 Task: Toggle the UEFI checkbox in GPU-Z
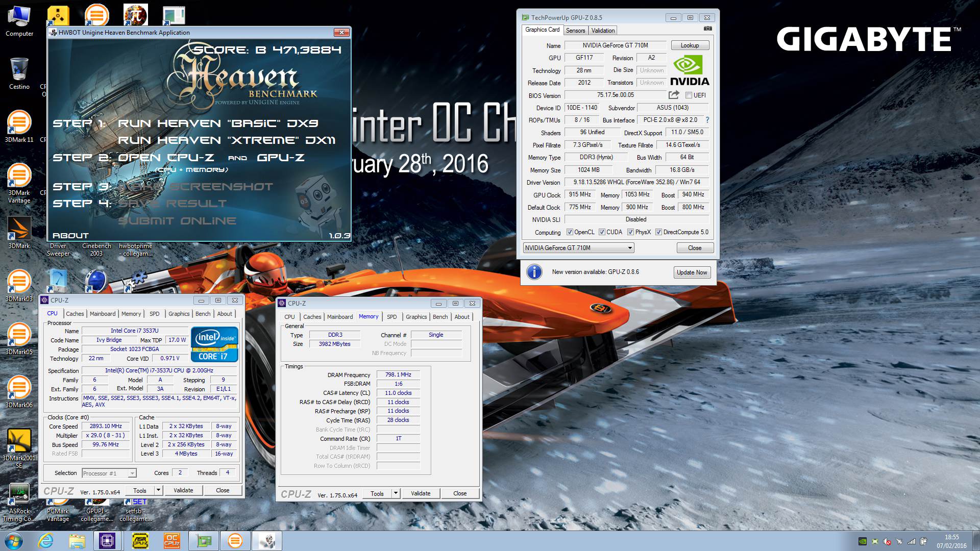689,95
